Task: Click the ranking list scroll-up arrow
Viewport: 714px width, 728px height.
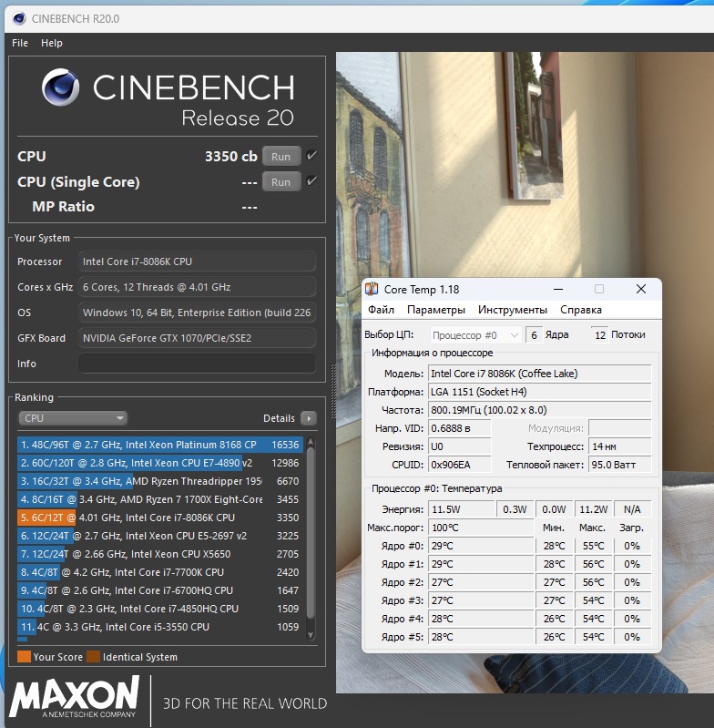Action: [x=311, y=441]
